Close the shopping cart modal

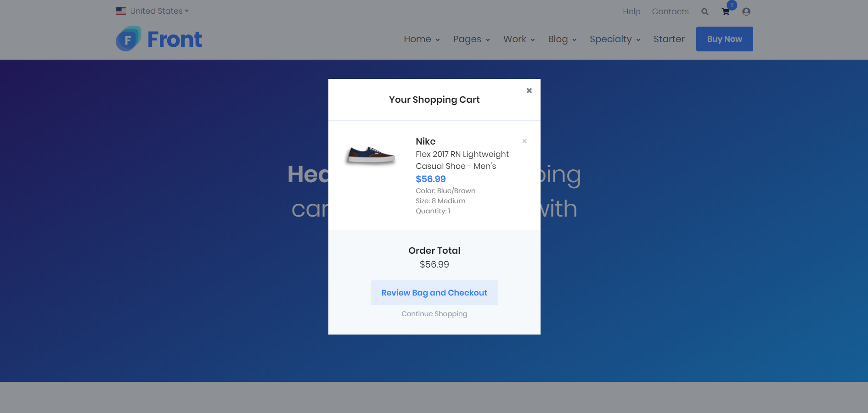tap(529, 90)
